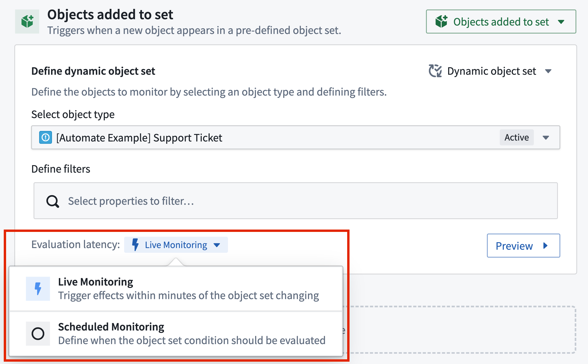Focus the 'Select properties to filter' field
Image resolution: width=588 pixels, height=364 pixels.
(x=295, y=201)
